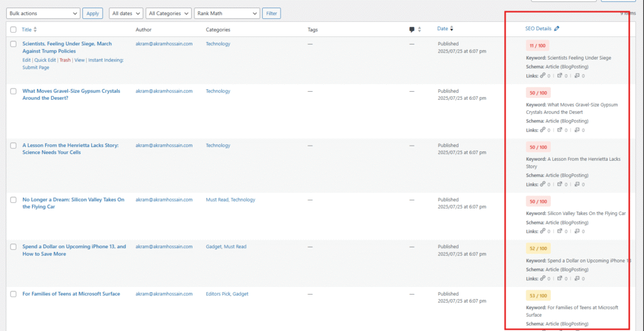Image resolution: width=644 pixels, height=331 pixels.
Task: Click Instant Indexing: Submit Page link
Action: pyautogui.click(x=73, y=63)
